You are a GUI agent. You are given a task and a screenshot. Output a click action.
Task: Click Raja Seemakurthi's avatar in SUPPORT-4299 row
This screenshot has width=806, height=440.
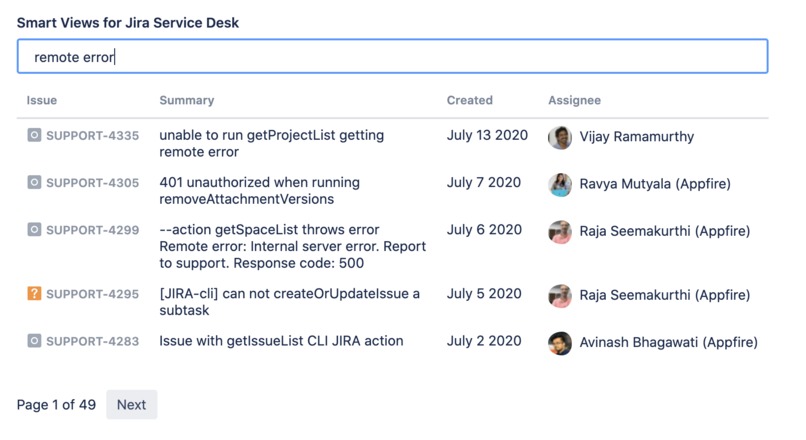point(560,232)
